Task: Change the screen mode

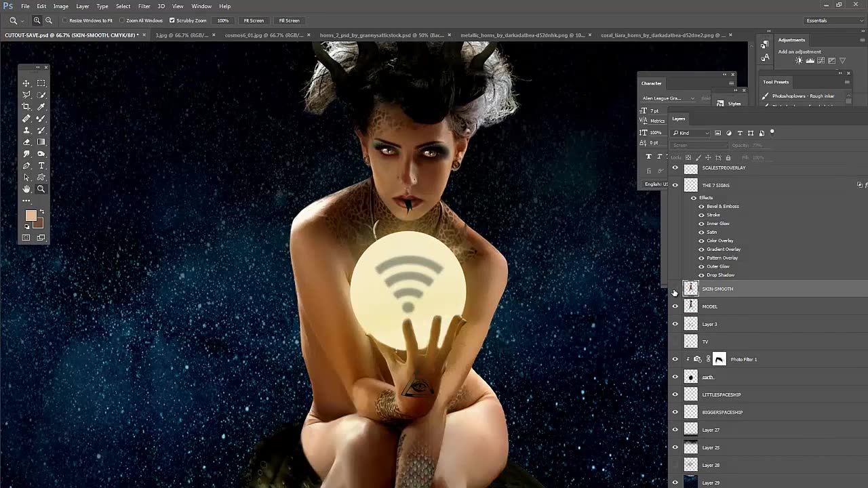Action: point(41,238)
